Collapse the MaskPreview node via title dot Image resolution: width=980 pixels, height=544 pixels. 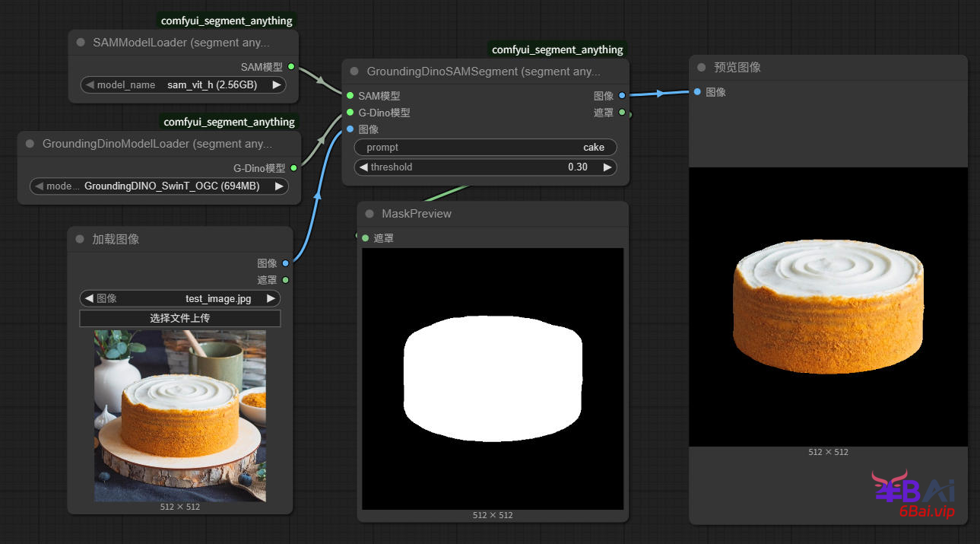369,214
